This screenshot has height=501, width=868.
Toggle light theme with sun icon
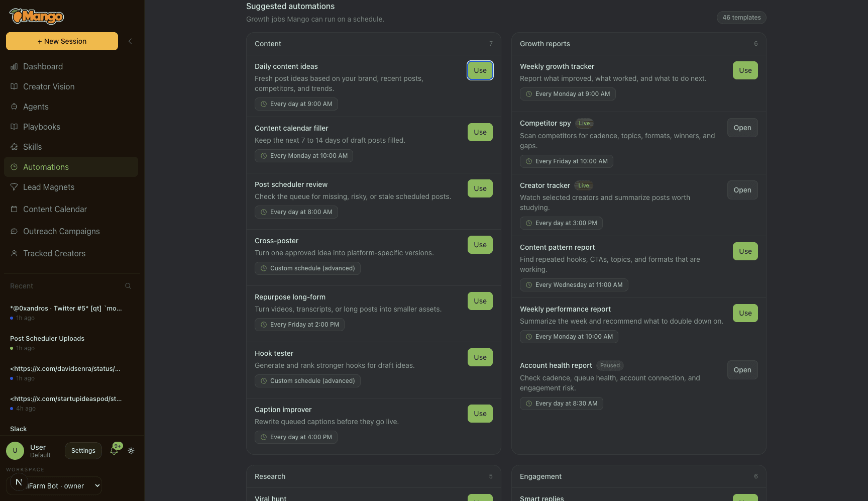coord(131,451)
